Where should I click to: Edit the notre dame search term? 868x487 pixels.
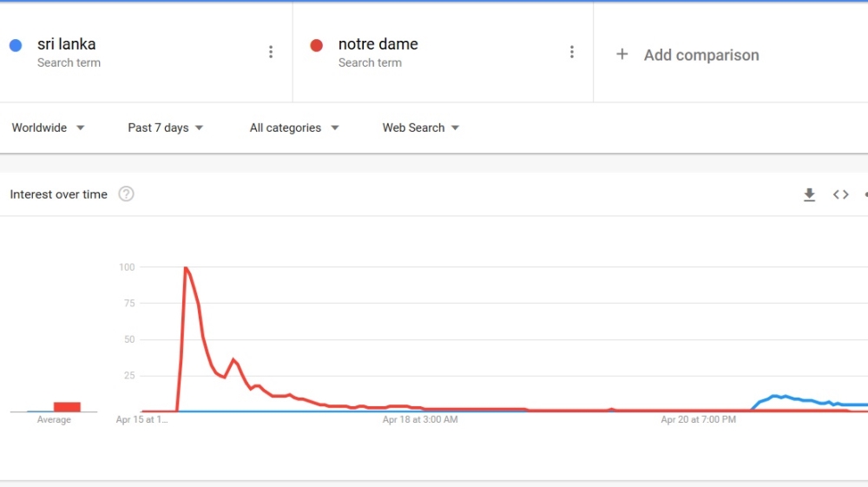coord(378,44)
